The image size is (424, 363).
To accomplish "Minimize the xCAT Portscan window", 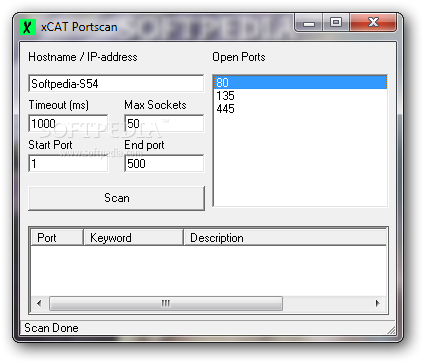I will click(x=309, y=23).
